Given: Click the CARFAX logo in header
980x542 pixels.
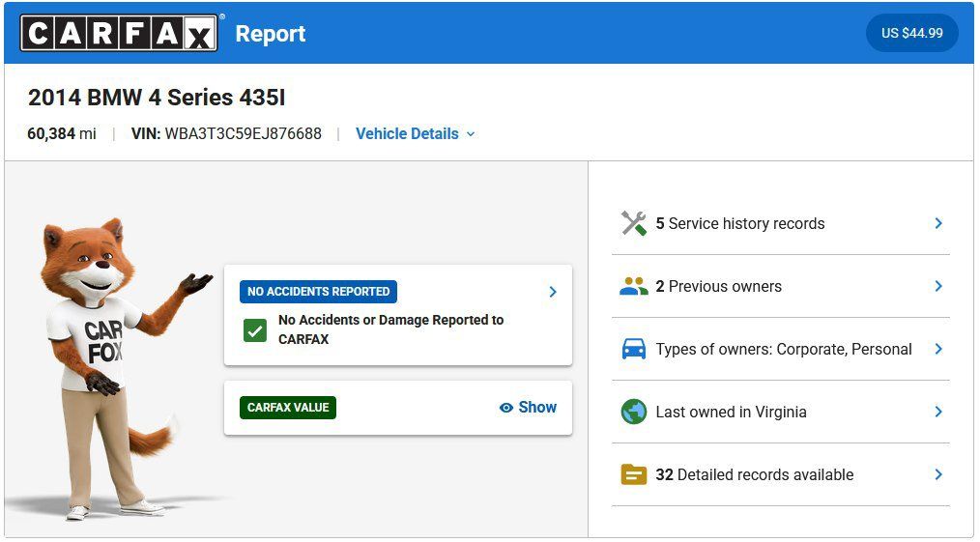Looking at the screenshot, I should point(119,33).
